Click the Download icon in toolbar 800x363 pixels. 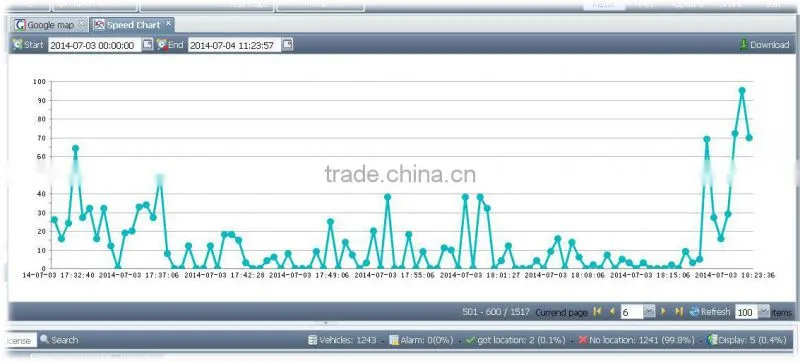point(744,44)
